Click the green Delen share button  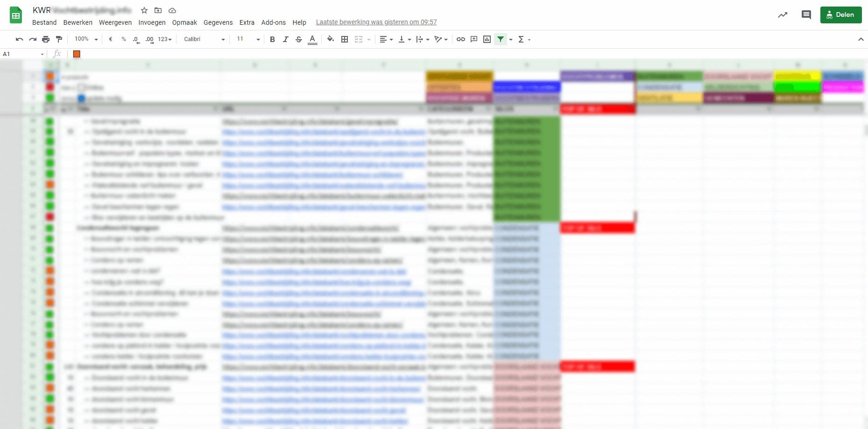[841, 15]
